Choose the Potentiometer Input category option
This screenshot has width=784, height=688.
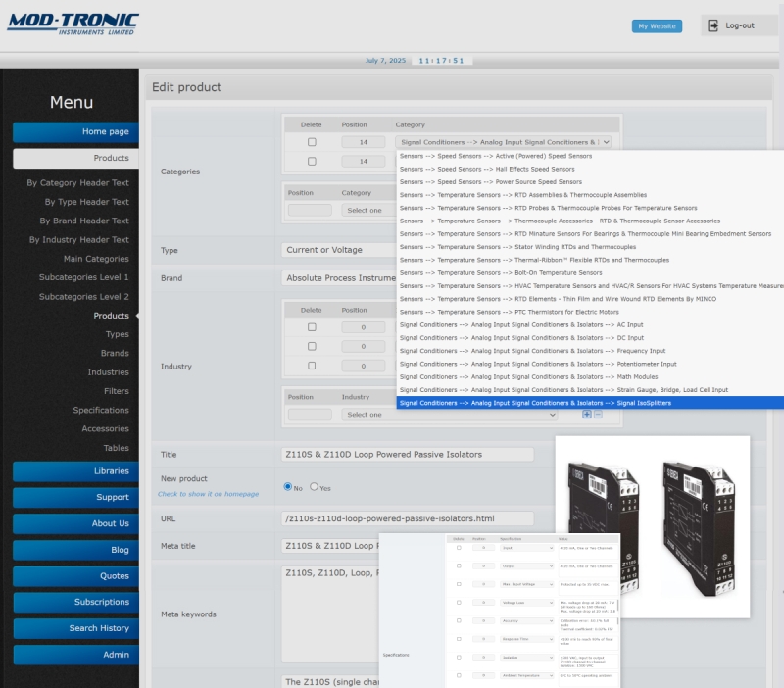tap(590, 364)
